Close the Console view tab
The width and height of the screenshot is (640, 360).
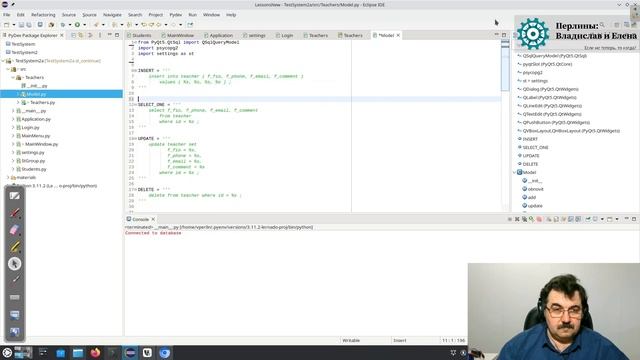coord(153,220)
